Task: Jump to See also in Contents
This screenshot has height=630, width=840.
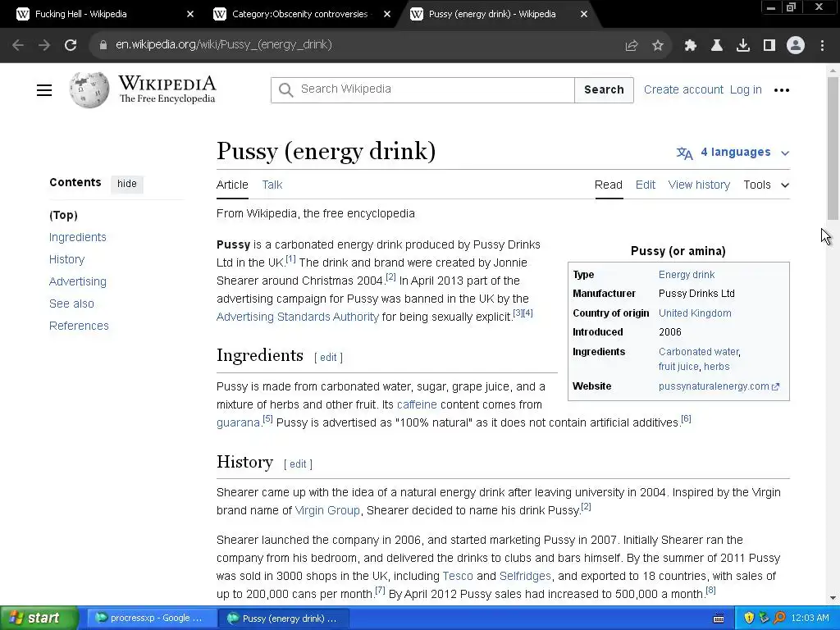Action: pos(72,304)
